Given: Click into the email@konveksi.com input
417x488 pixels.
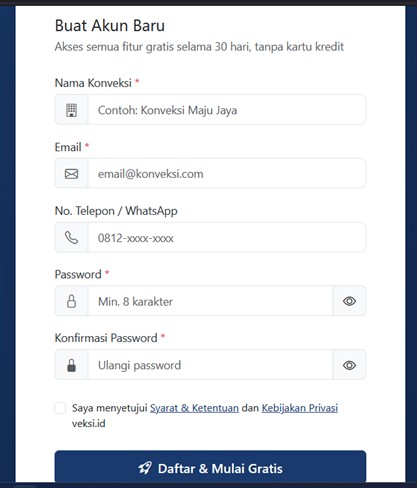Looking at the screenshot, I should 227,173.
